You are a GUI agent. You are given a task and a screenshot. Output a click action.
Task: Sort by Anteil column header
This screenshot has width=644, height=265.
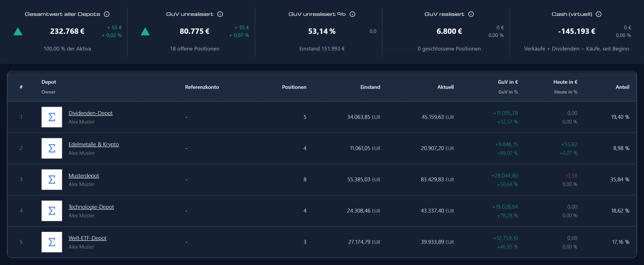pyautogui.click(x=623, y=87)
